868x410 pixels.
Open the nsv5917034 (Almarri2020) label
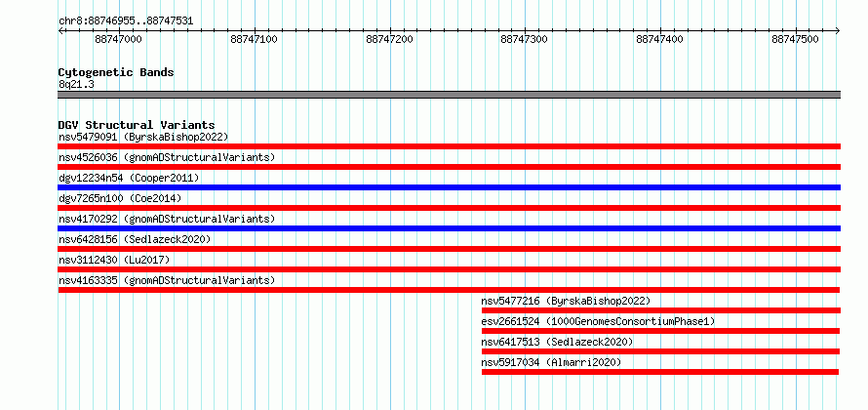click(551, 362)
